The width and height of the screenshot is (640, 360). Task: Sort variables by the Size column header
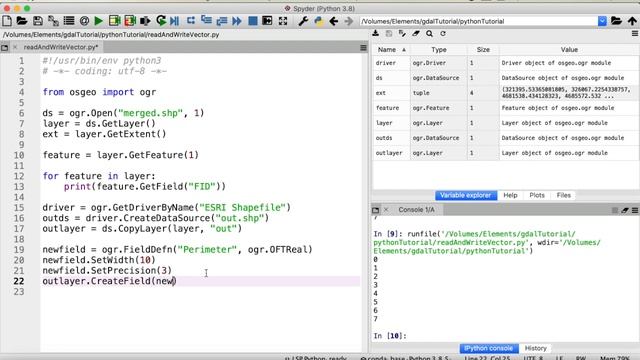[x=483, y=49]
